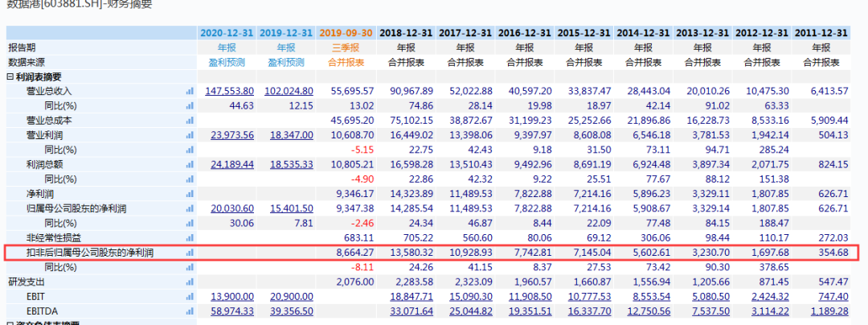Screen dimensions: 868x325
Task: Select the 2019-12-31 column header
Action: click(286, 33)
